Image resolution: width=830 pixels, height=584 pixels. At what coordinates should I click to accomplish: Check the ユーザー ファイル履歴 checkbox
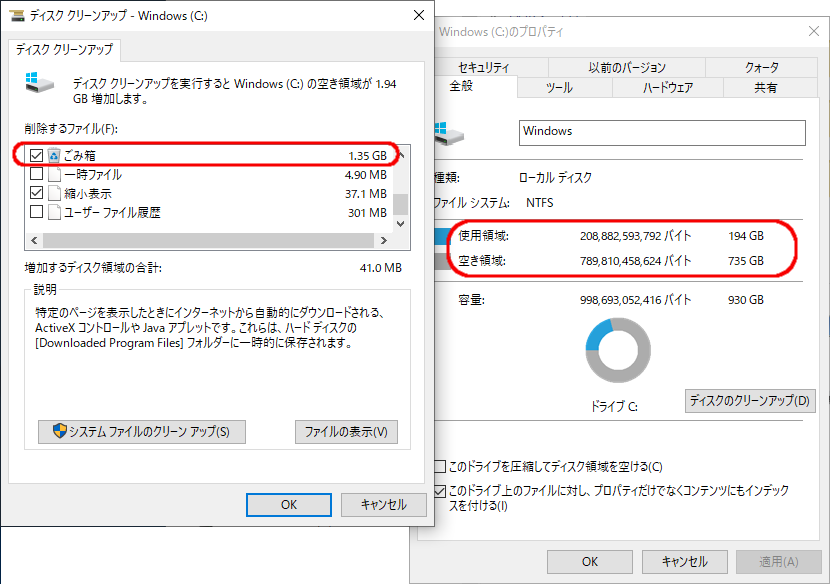(37, 212)
